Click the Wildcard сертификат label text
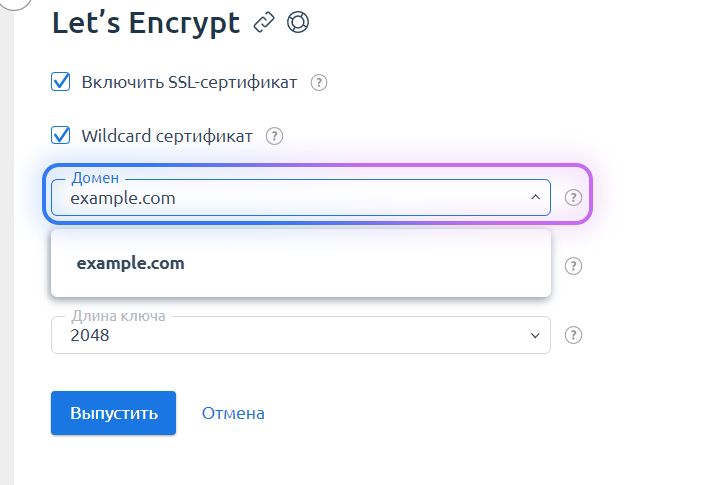 (167, 136)
